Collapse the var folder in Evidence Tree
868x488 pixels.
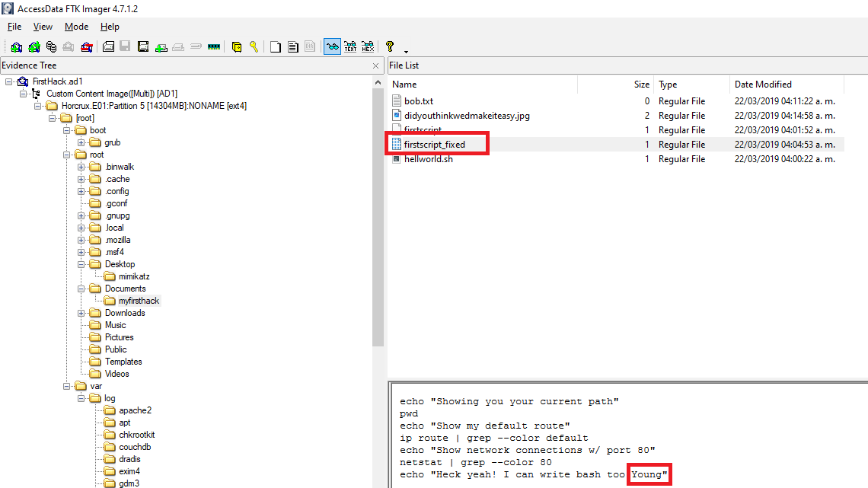(67, 386)
